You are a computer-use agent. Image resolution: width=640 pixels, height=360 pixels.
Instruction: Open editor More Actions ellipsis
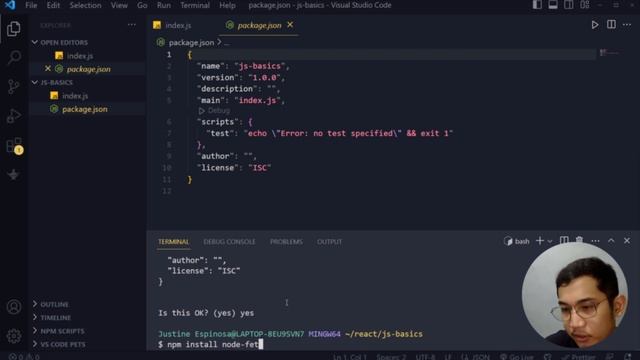[x=627, y=25]
